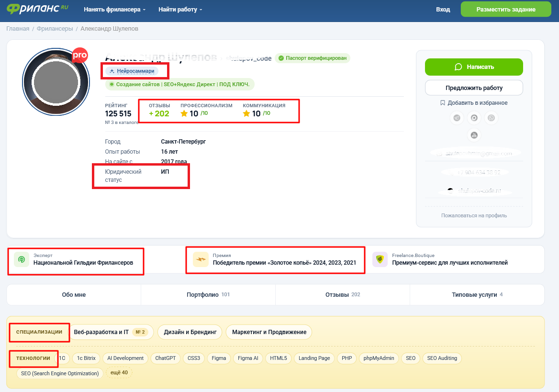This screenshot has height=392, width=559.
Task: Click the Санкт-Петербург city value
Action: [183, 142]
